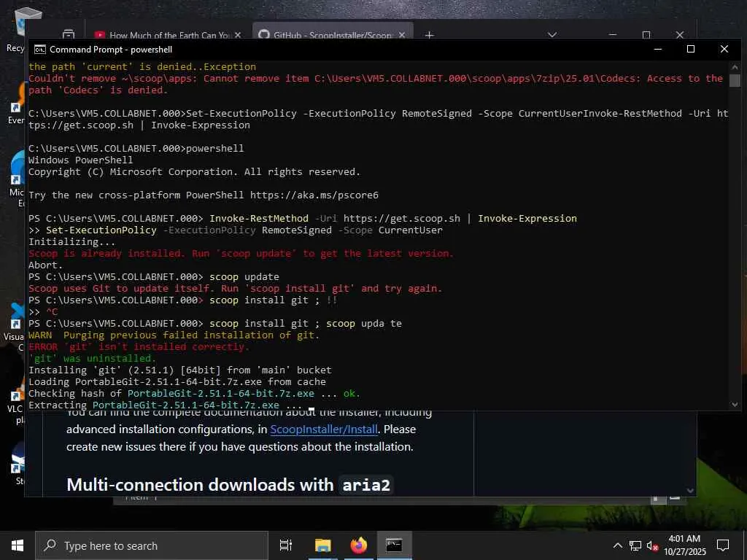Viewport: 747px width, 560px height.
Task: Open a new tab in Firefox
Action: [429, 35]
